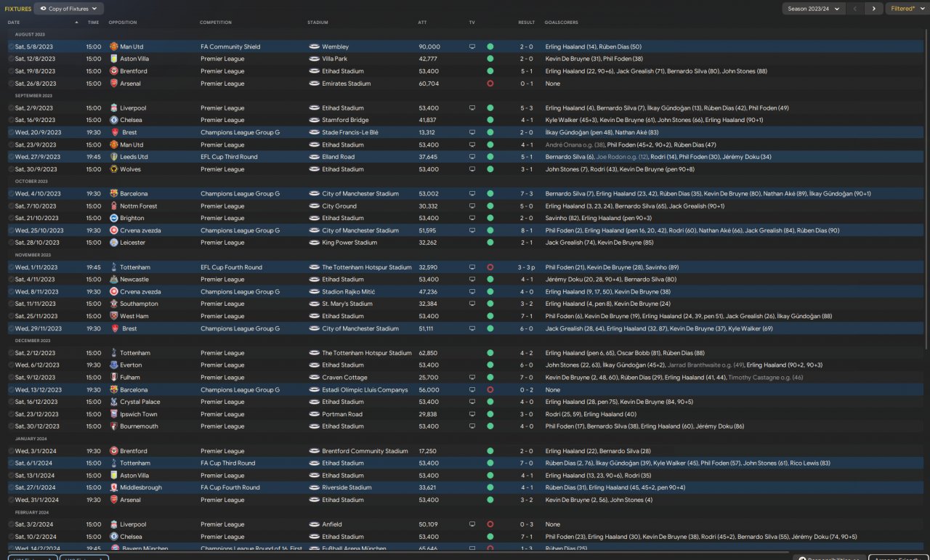Image resolution: width=930 pixels, height=560 pixels.
Task: Open the Season 2023/24 dropdown
Action: tap(814, 9)
